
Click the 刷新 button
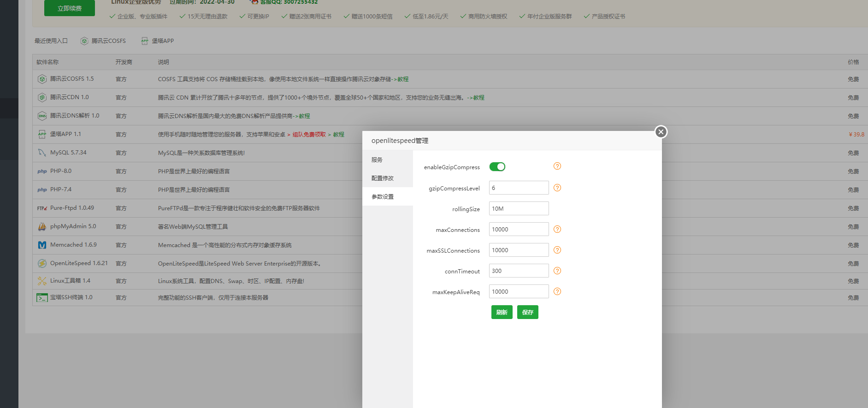tap(502, 312)
